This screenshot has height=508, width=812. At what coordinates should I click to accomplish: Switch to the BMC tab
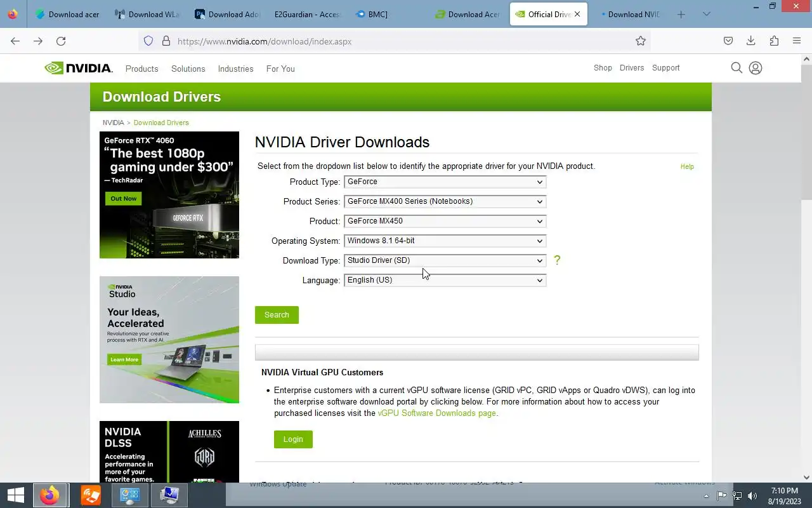387,14
